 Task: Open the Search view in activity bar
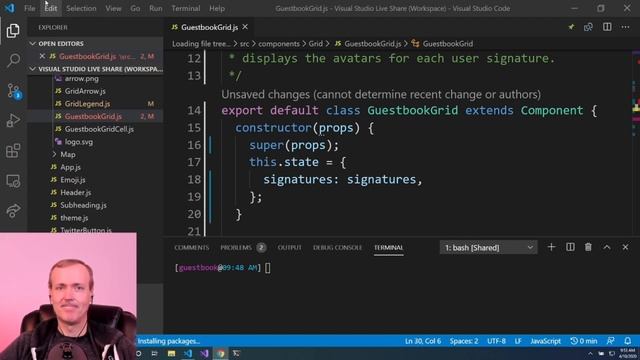coord(13,60)
